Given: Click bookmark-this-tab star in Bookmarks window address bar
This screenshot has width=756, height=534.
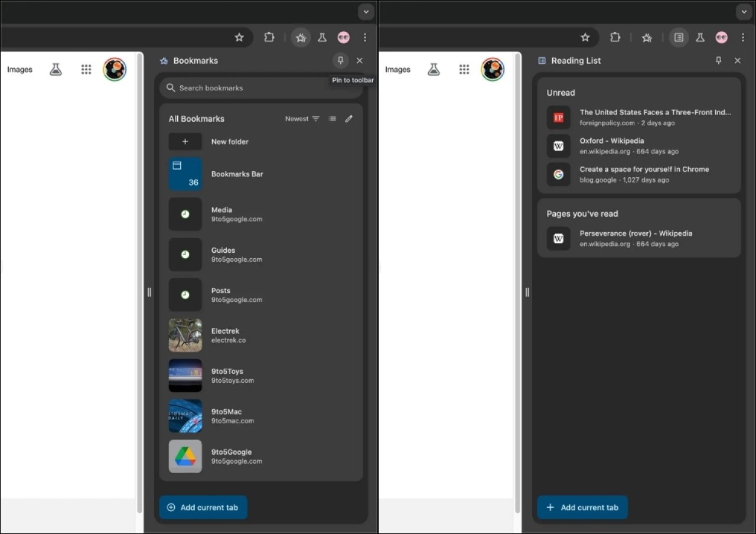Looking at the screenshot, I should click(239, 37).
